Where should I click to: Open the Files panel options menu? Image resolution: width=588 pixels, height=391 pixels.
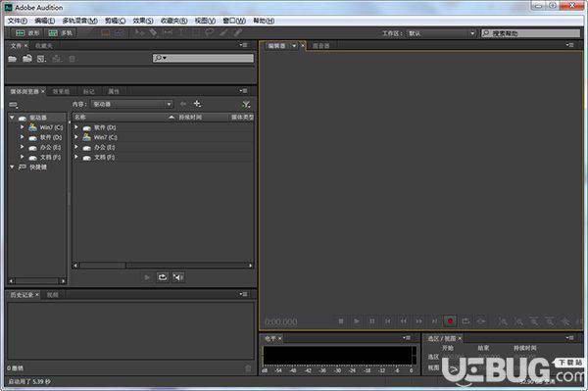(244, 45)
